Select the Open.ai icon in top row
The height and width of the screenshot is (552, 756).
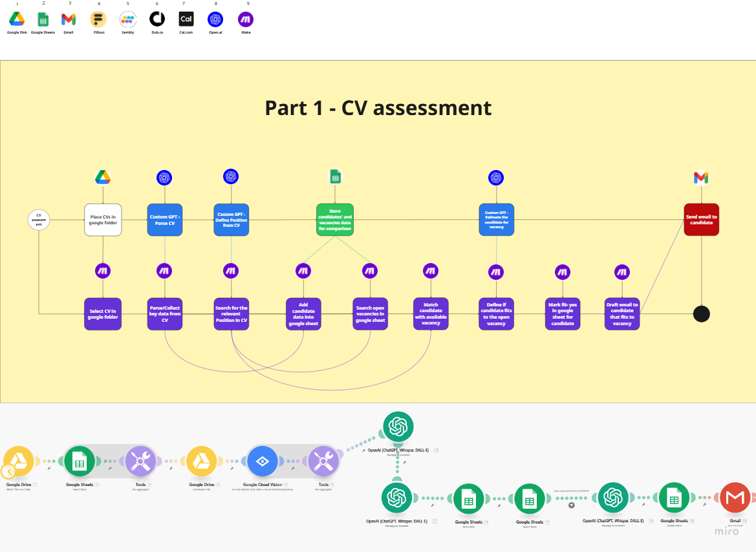[x=215, y=19]
